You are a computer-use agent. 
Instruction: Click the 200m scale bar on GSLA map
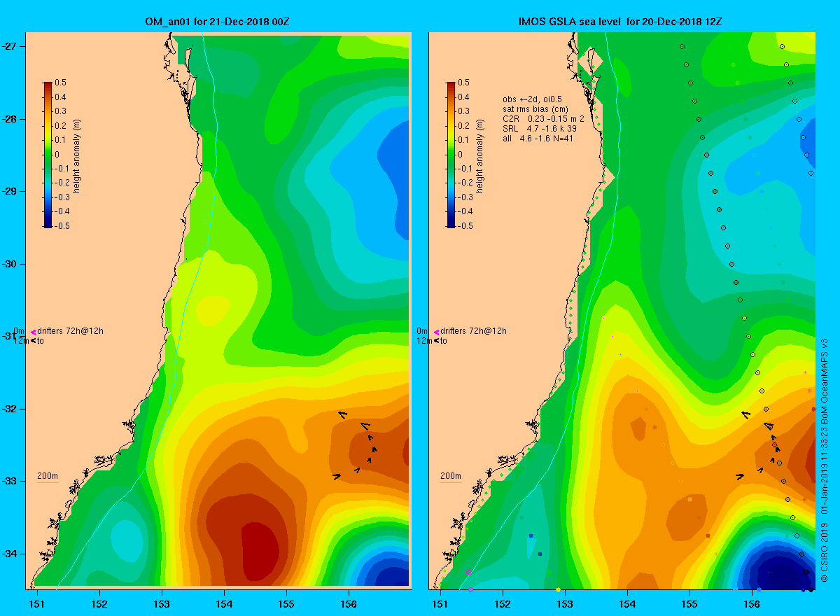[451, 482]
